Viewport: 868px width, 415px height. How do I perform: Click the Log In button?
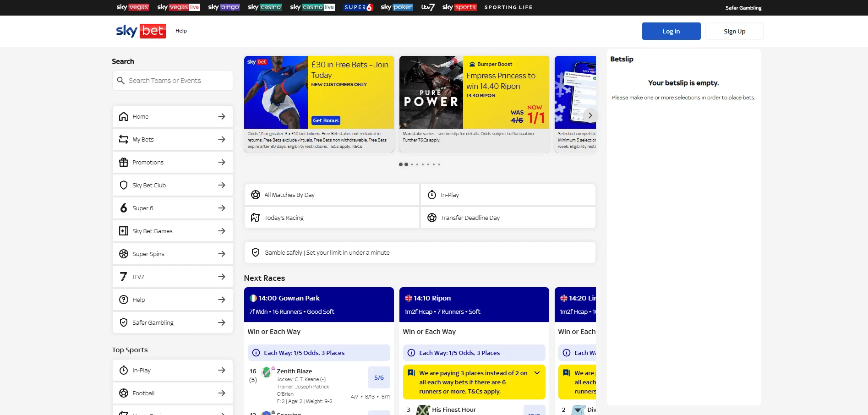click(671, 31)
